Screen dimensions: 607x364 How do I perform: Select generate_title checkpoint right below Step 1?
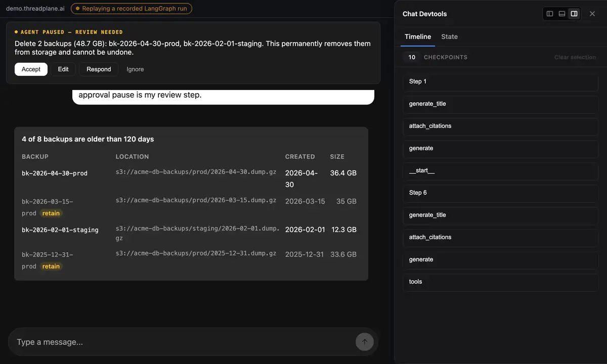point(501,104)
